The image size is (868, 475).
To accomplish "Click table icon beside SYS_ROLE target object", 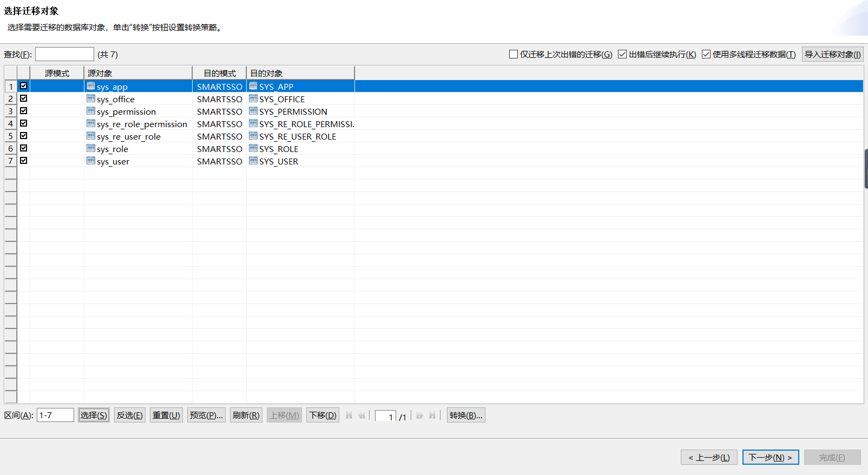I will (253, 148).
